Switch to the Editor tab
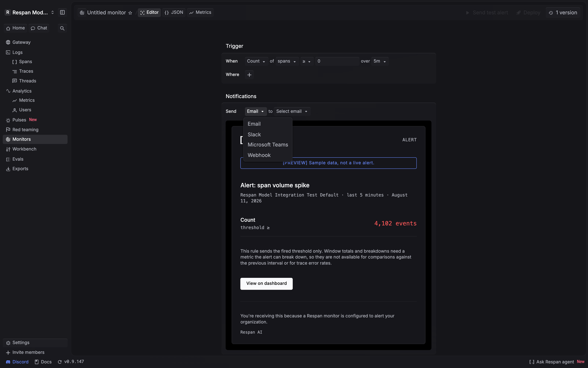Screen dimensions: 588x368 tap(149, 13)
